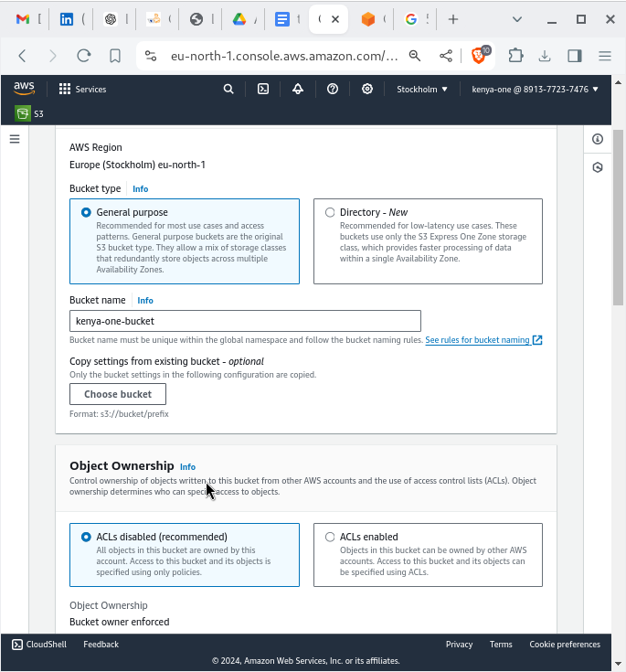Open Info link beside Bucket type
The width and height of the screenshot is (626, 672).
tap(140, 189)
